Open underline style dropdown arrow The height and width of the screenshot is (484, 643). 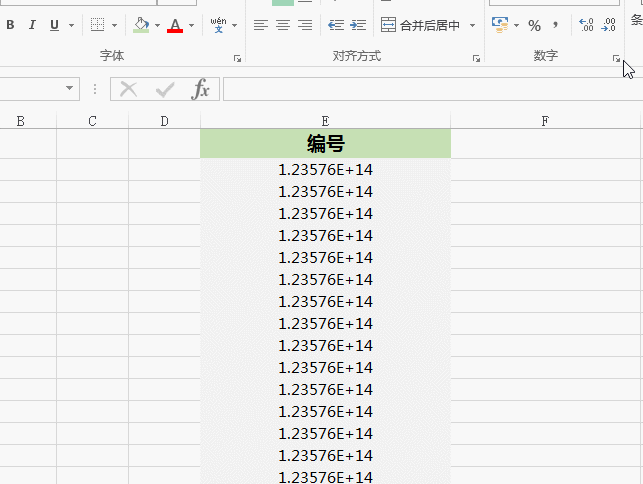(71, 25)
